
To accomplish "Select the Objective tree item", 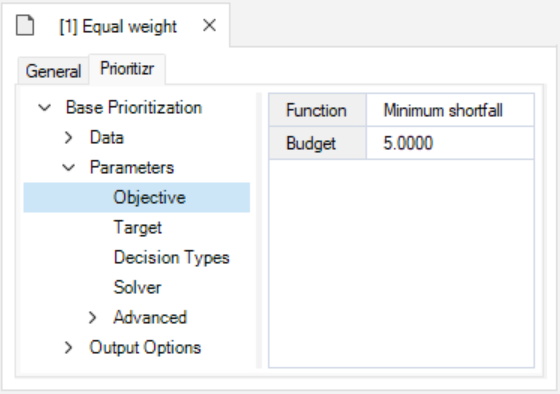I will pyautogui.click(x=137, y=198).
